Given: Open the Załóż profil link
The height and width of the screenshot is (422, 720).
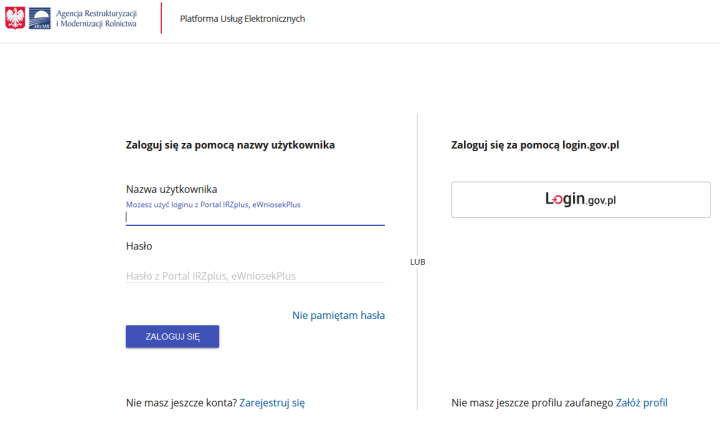Looking at the screenshot, I should 641,403.
